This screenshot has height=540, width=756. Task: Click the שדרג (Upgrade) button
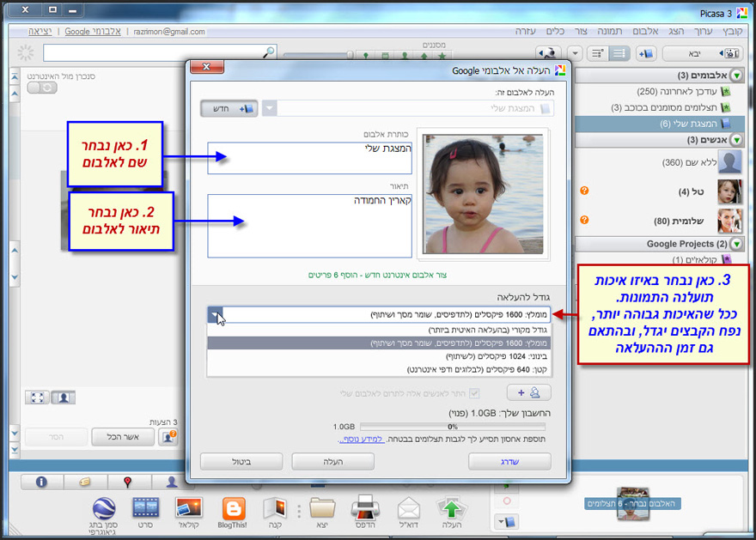(x=509, y=462)
